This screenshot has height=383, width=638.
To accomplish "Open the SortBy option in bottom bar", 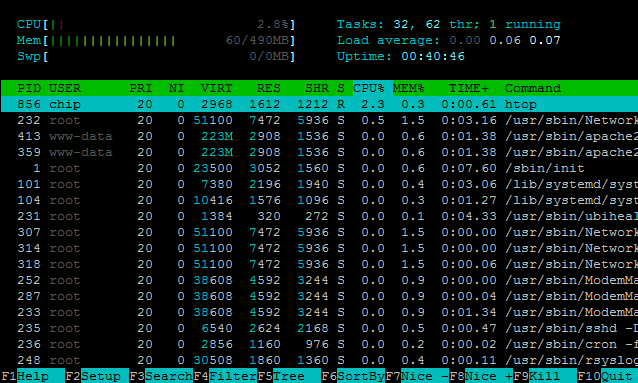I will point(361,376).
